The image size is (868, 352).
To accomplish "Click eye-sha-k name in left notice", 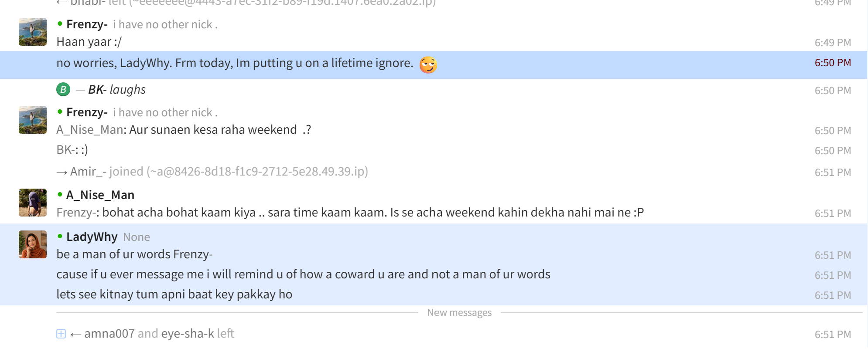I will [188, 333].
